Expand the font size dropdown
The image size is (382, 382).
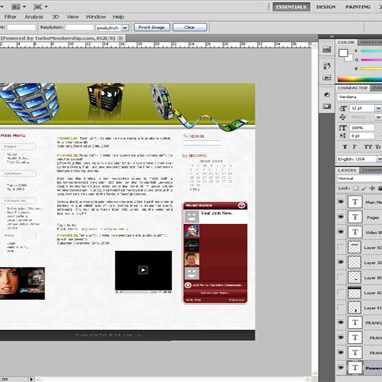[378, 108]
